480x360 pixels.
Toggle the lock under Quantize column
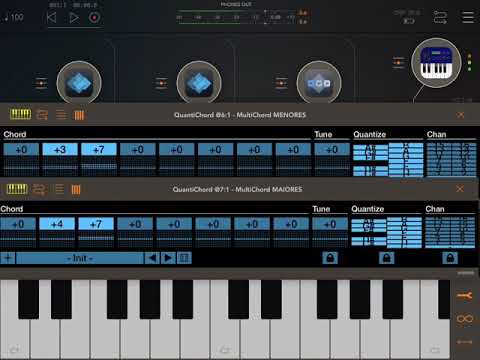387,258
